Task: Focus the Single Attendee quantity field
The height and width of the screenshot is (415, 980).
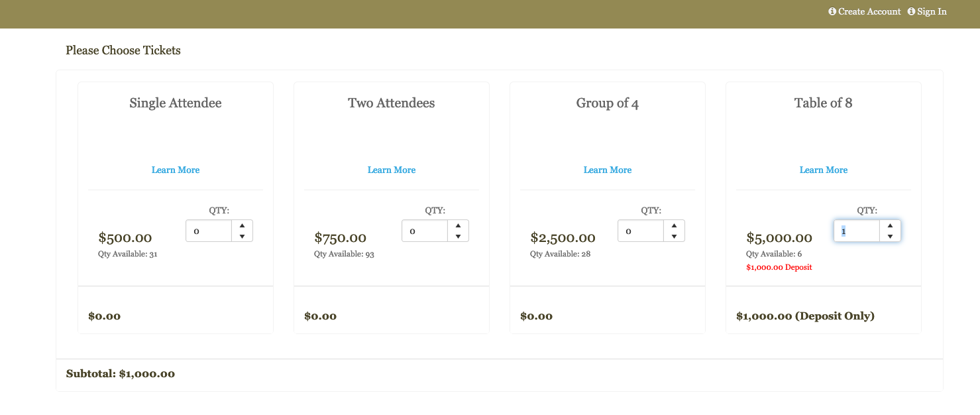Action: click(209, 231)
